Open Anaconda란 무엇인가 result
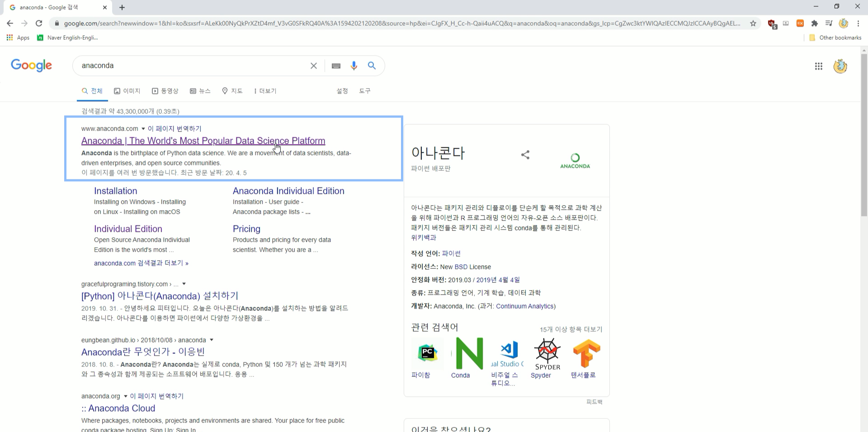Viewport: 868px width, 432px height. pos(143,352)
